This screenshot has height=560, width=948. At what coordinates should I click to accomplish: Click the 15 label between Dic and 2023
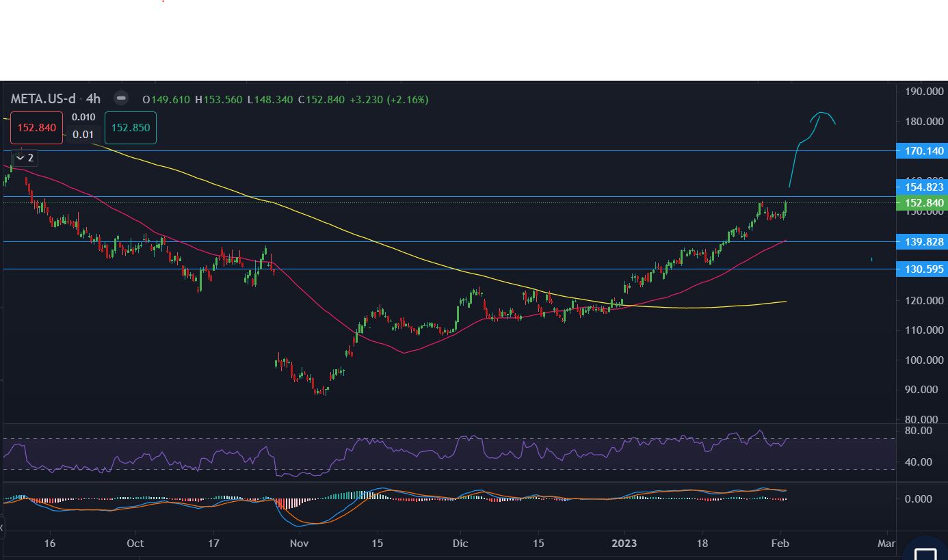539,544
